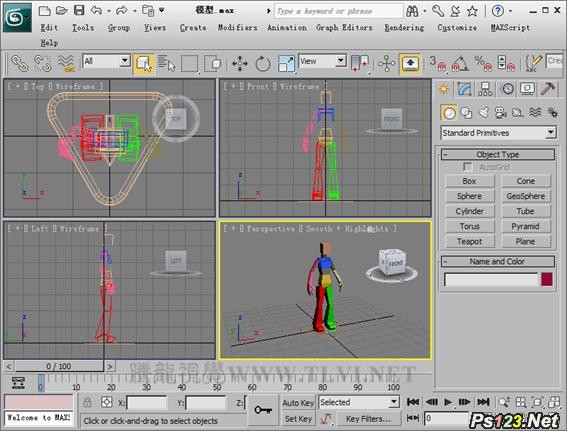The width and height of the screenshot is (567, 431).
Task: Click Use Pivot Point Center icon
Action: point(360,64)
